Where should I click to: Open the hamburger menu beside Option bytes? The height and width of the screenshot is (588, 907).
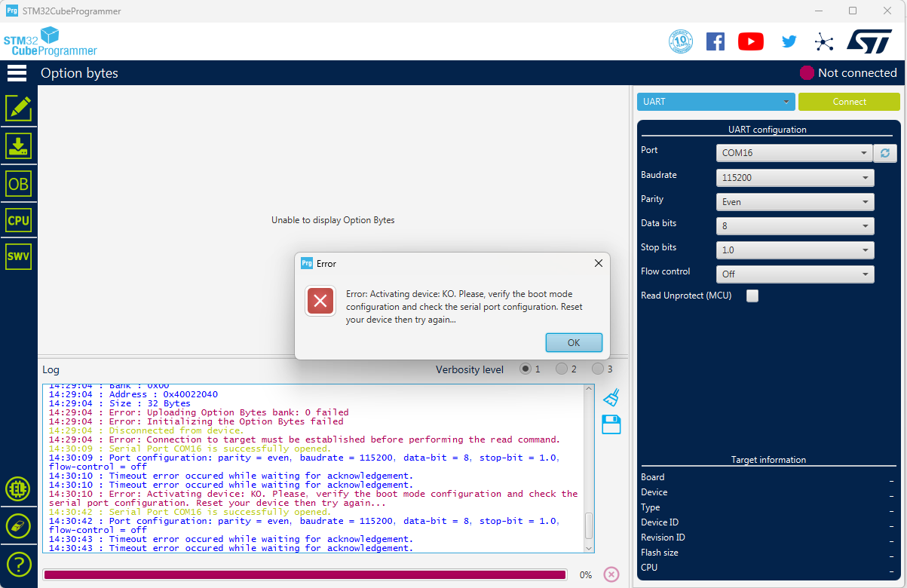17,72
